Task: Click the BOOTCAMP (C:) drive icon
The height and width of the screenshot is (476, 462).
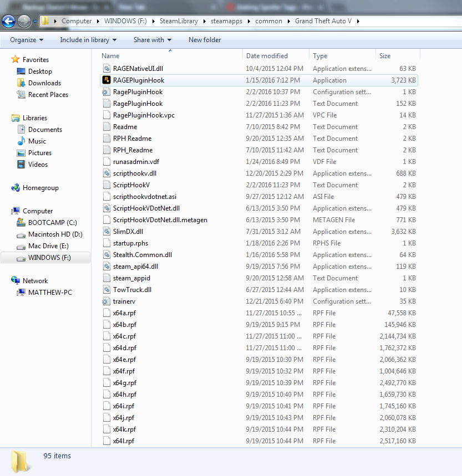Action: coord(21,223)
